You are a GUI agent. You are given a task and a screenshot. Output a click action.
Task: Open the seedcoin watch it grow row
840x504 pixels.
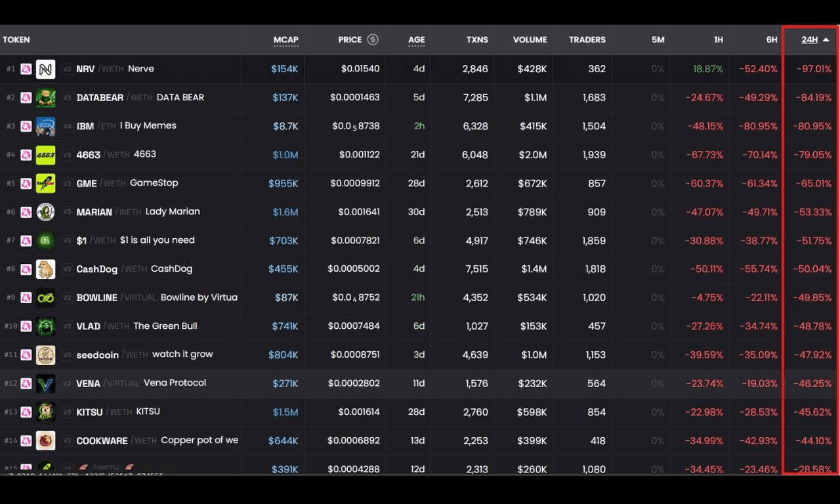pos(420,355)
